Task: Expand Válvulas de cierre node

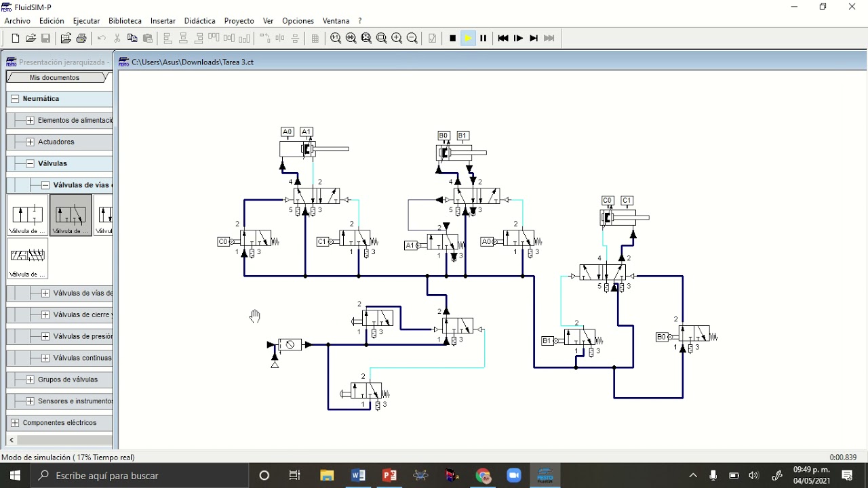Action: (x=45, y=314)
